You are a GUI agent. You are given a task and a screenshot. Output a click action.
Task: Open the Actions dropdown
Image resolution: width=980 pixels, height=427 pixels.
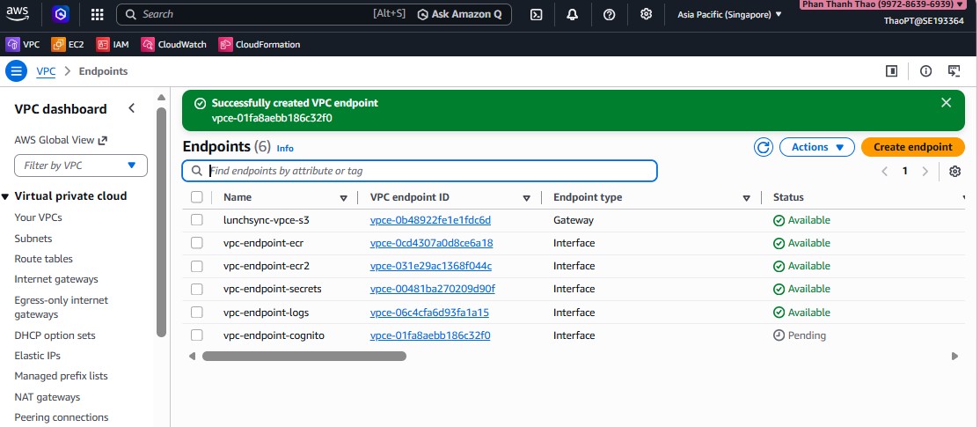click(817, 147)
